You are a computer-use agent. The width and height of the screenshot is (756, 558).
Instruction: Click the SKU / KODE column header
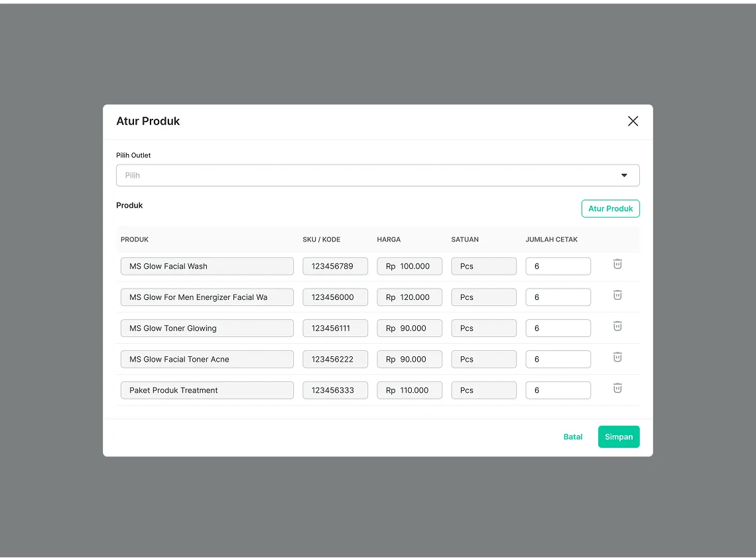click(322, 240)
